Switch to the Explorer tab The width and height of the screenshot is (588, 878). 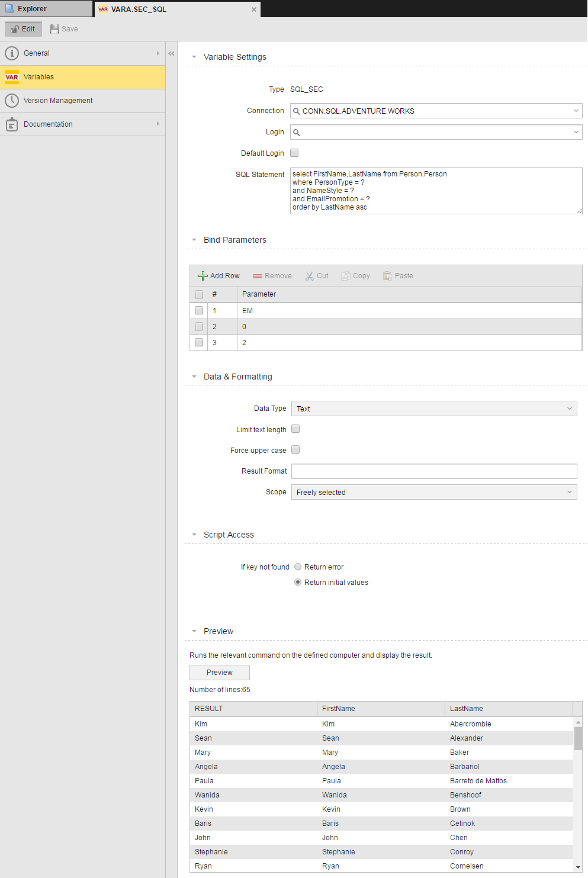(x=32, y=9)
